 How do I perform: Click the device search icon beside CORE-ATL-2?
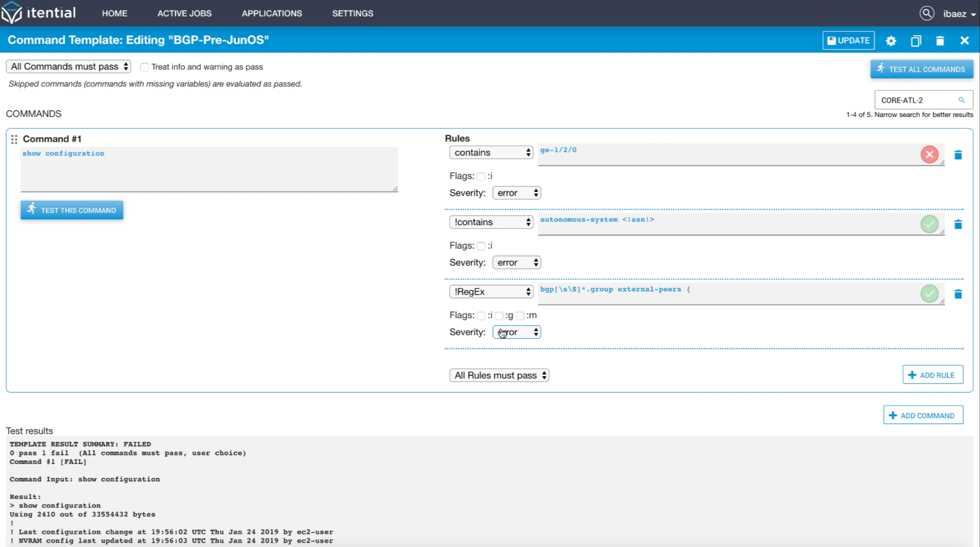(961, 100)
